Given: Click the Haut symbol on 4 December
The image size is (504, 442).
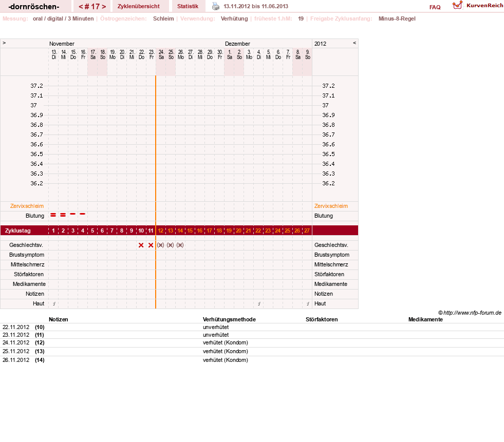Looking at the screenshot, I should pyautogui.click(x=259, y=303).
